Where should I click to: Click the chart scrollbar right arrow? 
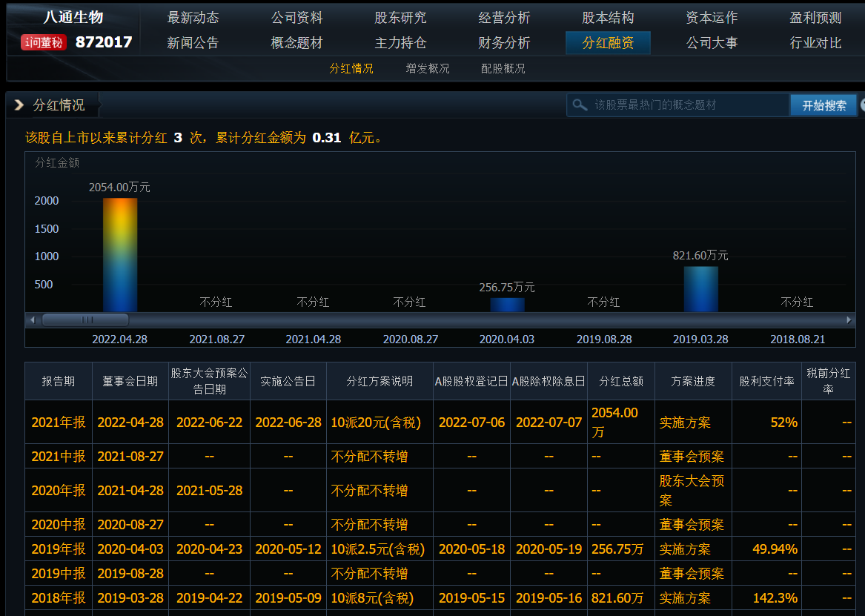(x=849, y=319)
